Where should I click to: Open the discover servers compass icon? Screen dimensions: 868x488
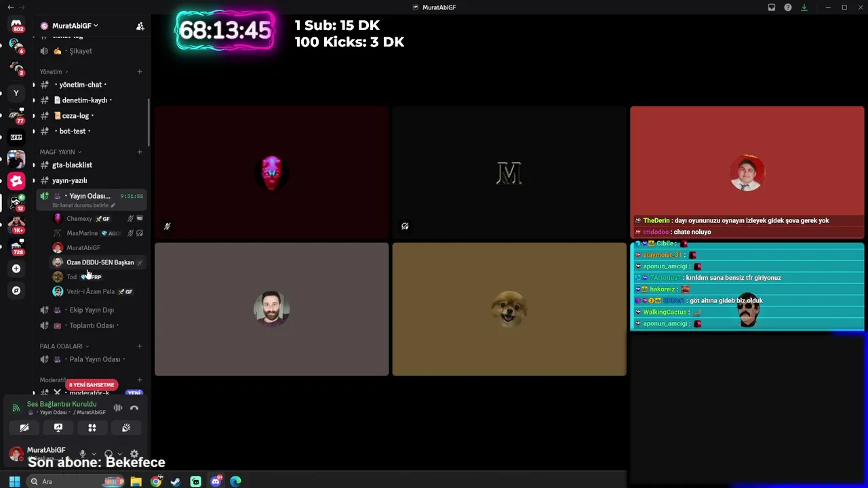tap(16, 290)
